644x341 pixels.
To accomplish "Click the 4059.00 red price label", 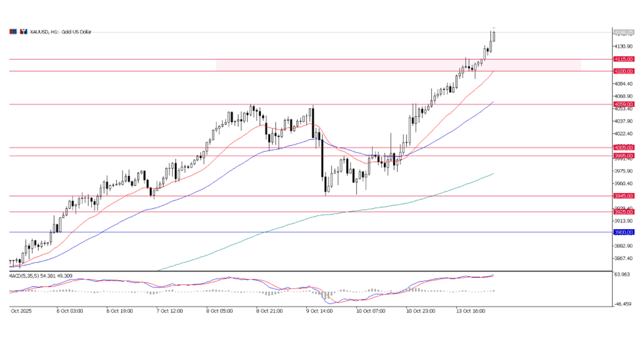I will click(624, 104).
